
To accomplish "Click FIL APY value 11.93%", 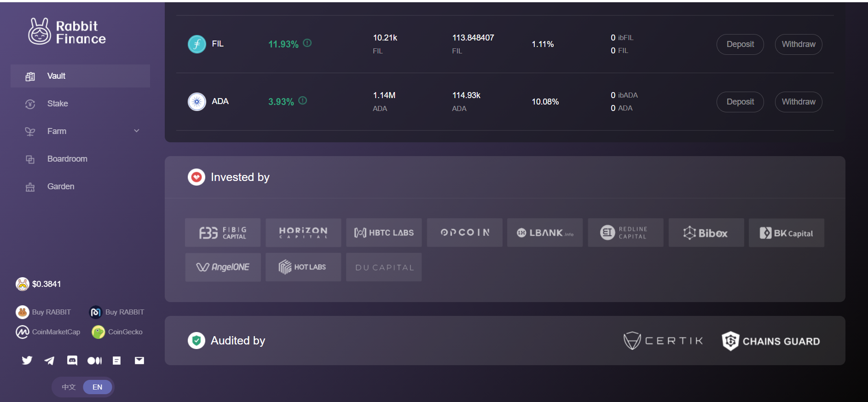I will click(x=284, y=44).
